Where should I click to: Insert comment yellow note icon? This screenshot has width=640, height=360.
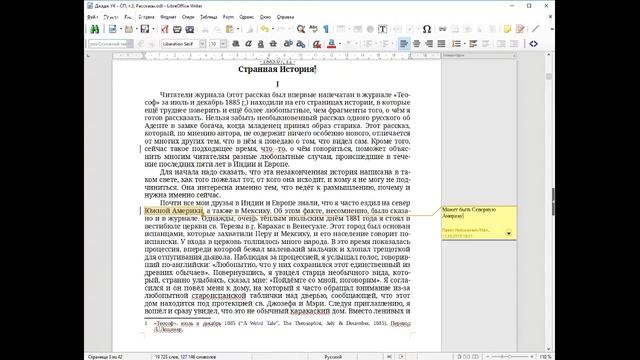click(507, 29)
